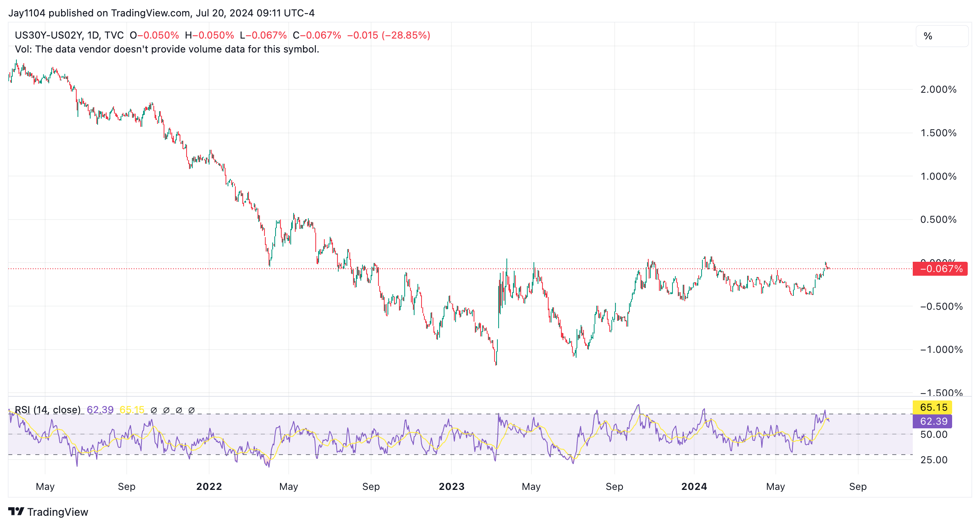This screenshot has height=526, width=980.
Task: Toggle visibility of the RSI (14, close) indicator
Action: pyautogui.click(x=48, y=410)
